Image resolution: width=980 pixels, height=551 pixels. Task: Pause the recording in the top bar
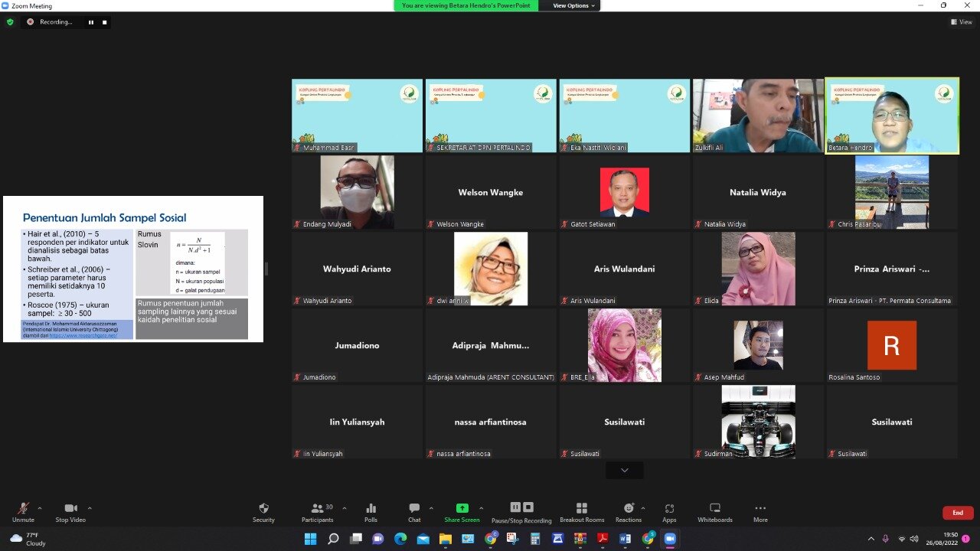coord(90,22)
